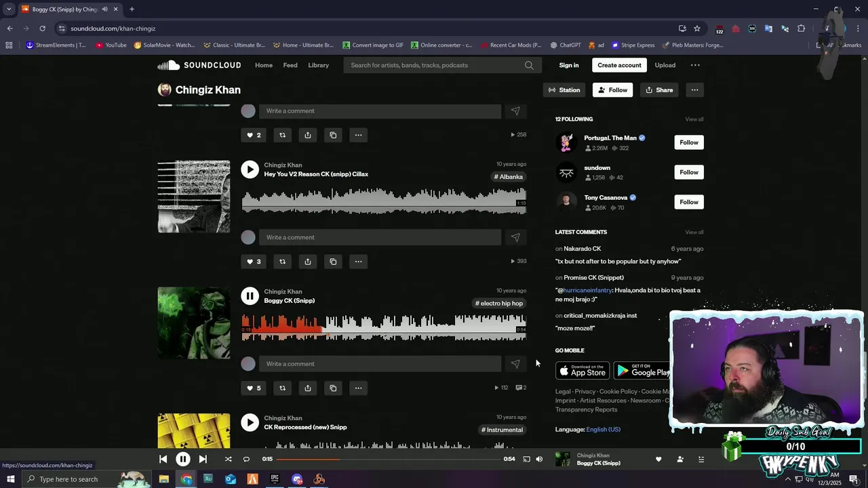Open the Feed tab

coord(290,65)
